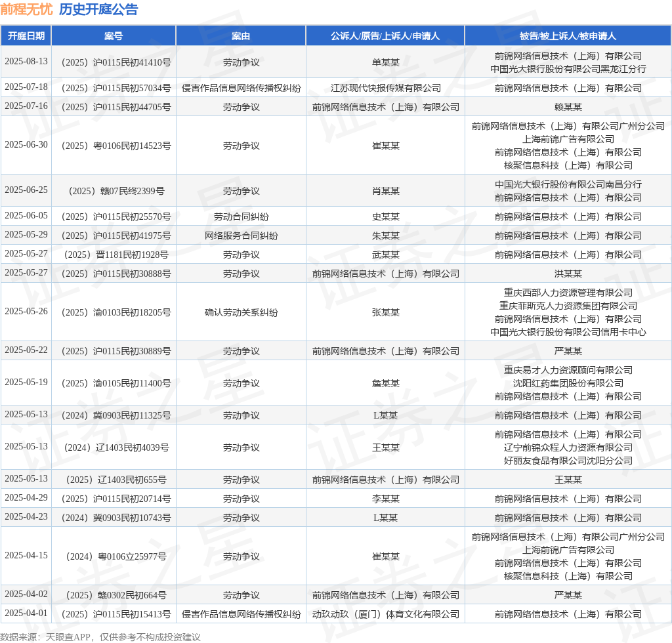The height and width of the screenshot is (643, 672).
Task: Select the 公诉人/原告/上诉人/申请人 column header
Action: click(x=385, y=36)
